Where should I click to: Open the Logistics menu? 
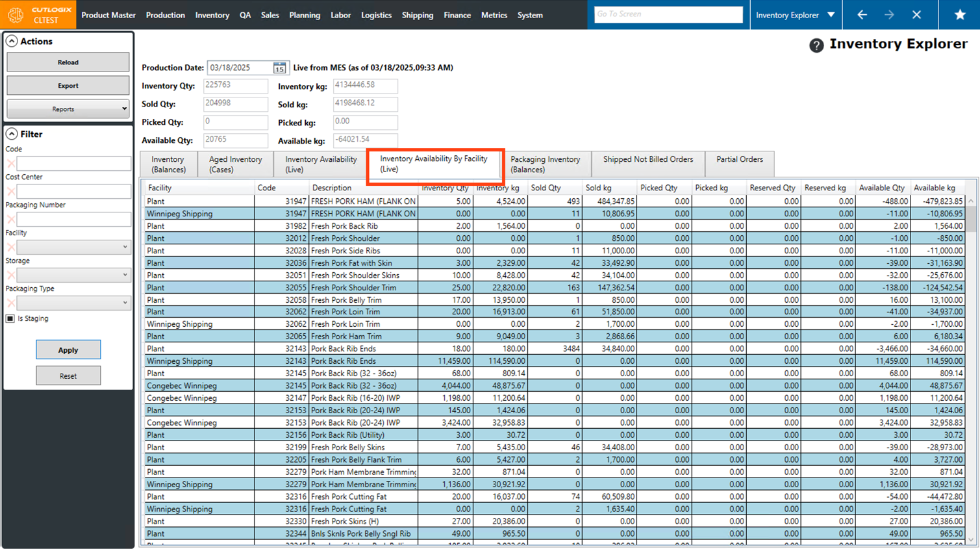click(x=376, y=15)
